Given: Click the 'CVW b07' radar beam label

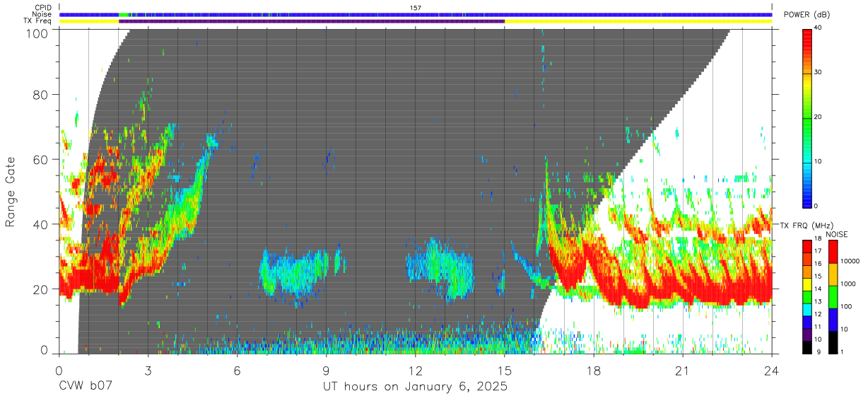Looking at the screenshot, I should click(86, 386).
